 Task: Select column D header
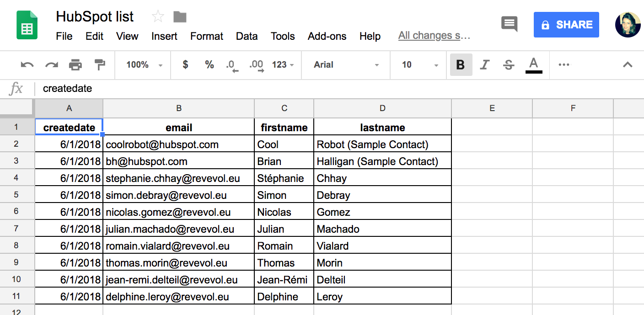pyautogui.click(x=383, y=108)
